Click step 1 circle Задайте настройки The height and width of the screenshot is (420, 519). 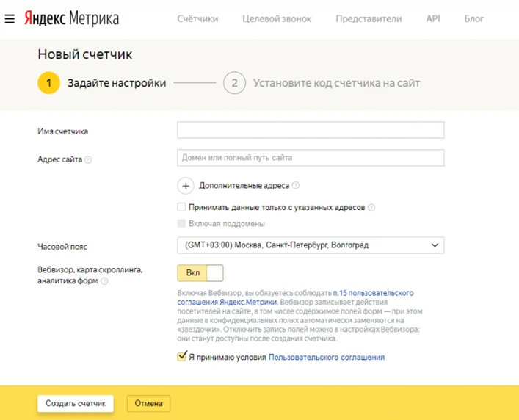tap(48, 83)
